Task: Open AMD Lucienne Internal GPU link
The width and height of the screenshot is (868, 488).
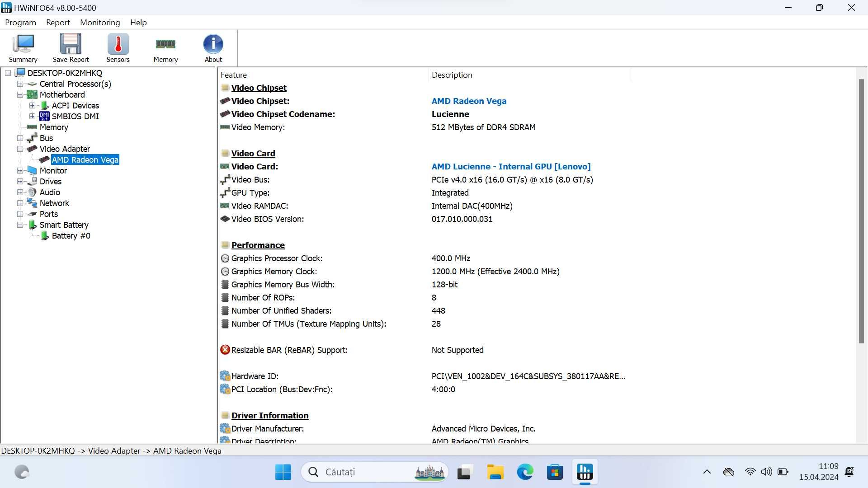Action: point(511,167)
